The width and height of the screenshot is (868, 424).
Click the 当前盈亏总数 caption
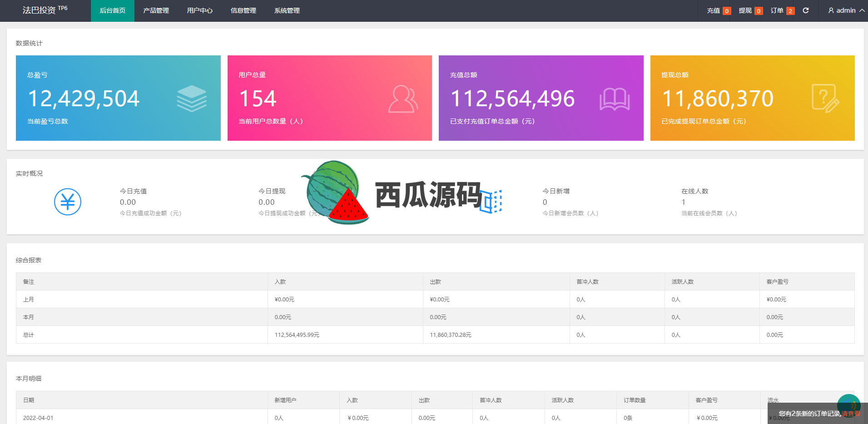[48, 121]
